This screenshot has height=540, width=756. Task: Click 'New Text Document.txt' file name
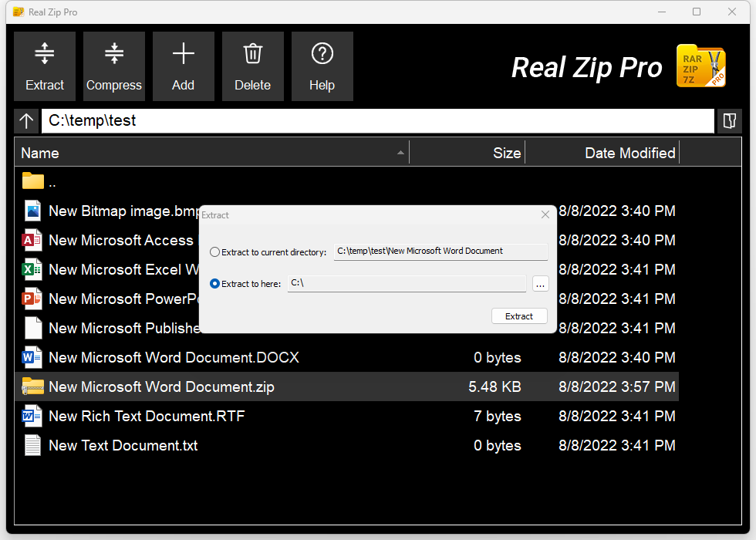123,446
